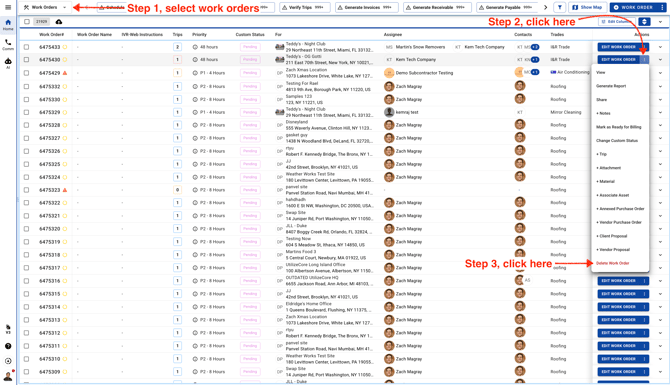Expand row details for work order 6475429
The height and width of the screenshot is (385, 670).
pos(660,73)
